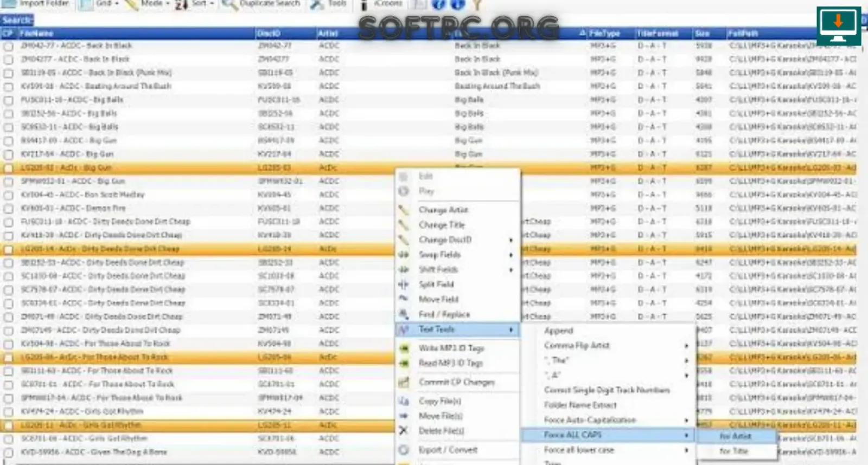Click the Shift Fields arrows icon
This screenshot has height=465, width=868.
(x=404, y=269)
